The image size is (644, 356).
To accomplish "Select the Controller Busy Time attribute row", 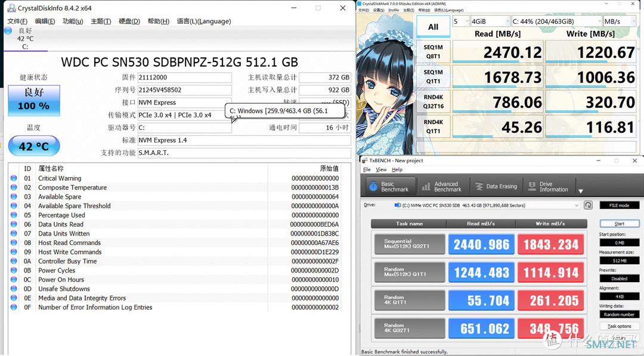I will tap(176, 261).
